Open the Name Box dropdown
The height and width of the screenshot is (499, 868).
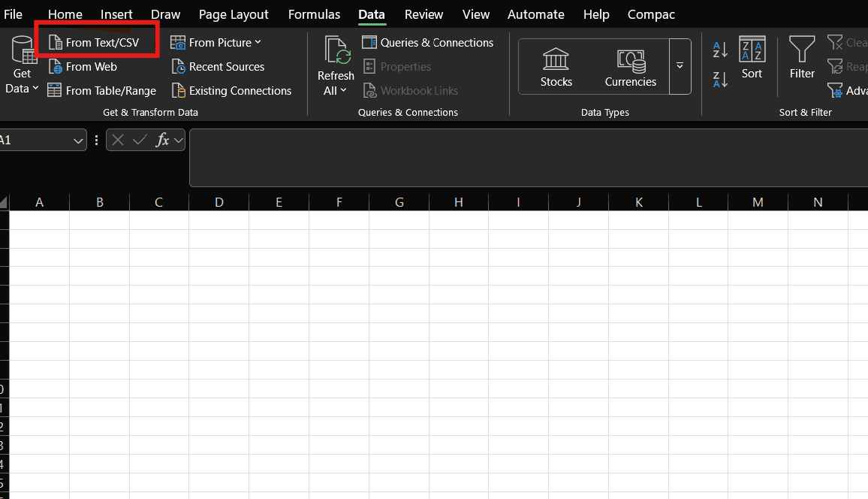tap(78, 141)
